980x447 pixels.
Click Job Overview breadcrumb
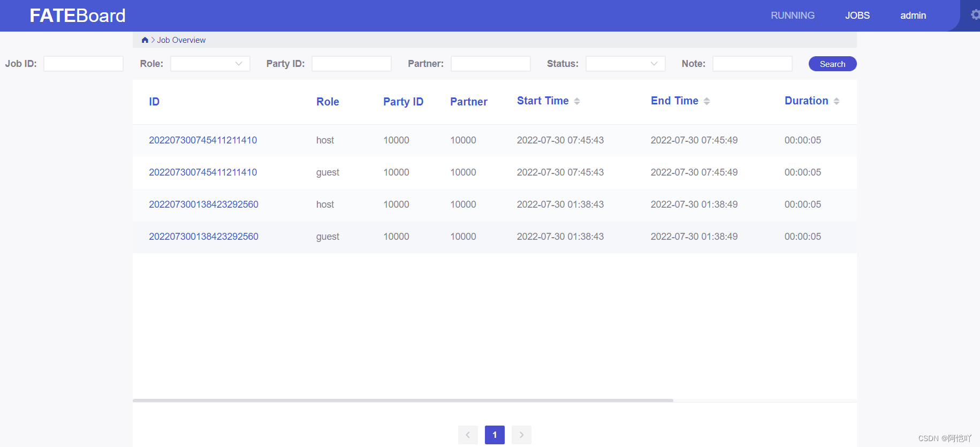click(x=181, y=40)
